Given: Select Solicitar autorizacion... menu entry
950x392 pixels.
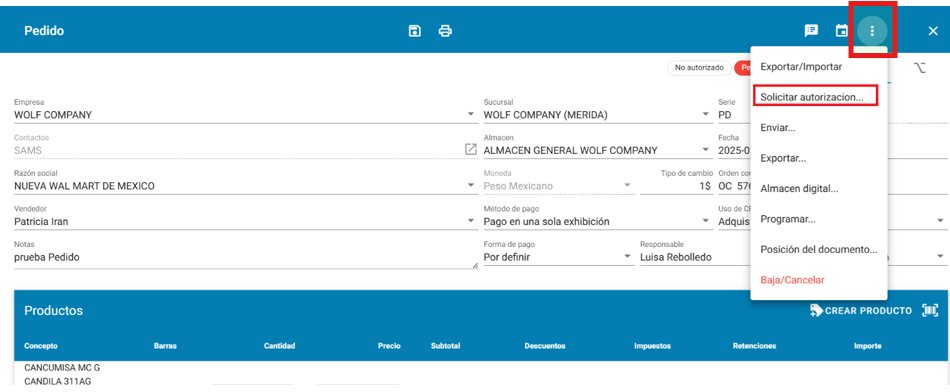Looking at the screenshot, I should click(819, 97).
